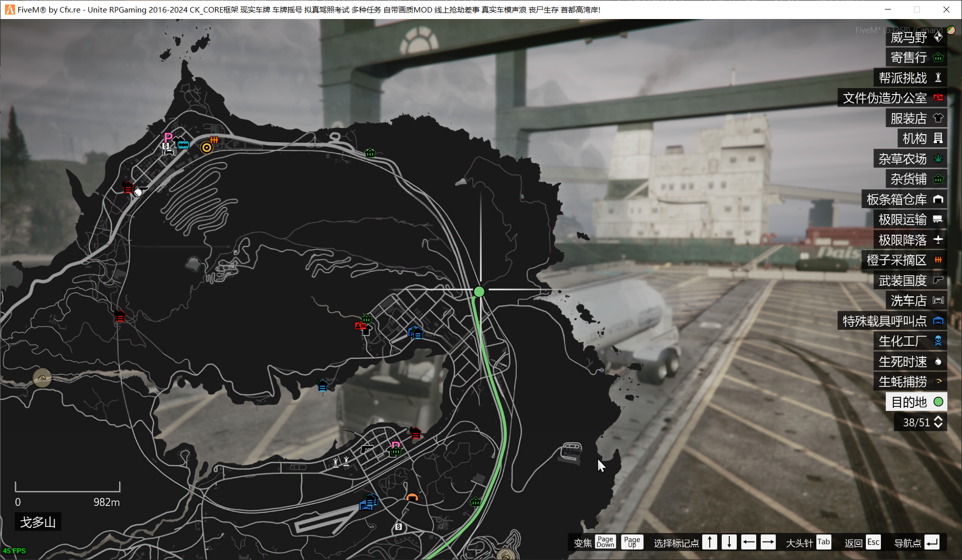Select the 生死时速 legend entry
The height and width of the screenshot is (560, 962).
pos(910,361)
